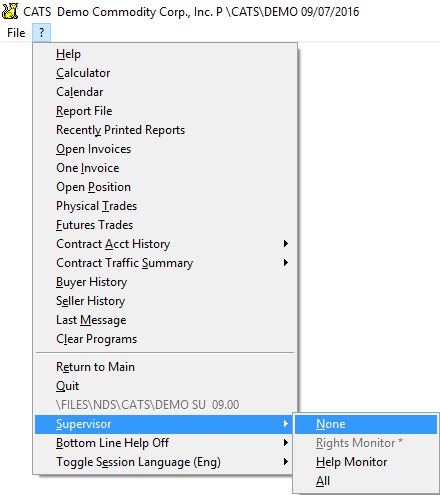Choose Clear Programs
440x495 pixels.
[x=166, y=339]
